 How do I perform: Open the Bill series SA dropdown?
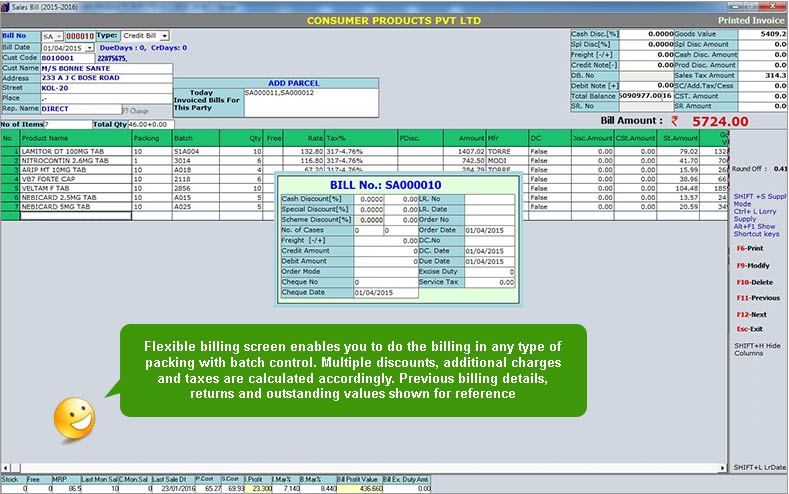tap(59, 37)
